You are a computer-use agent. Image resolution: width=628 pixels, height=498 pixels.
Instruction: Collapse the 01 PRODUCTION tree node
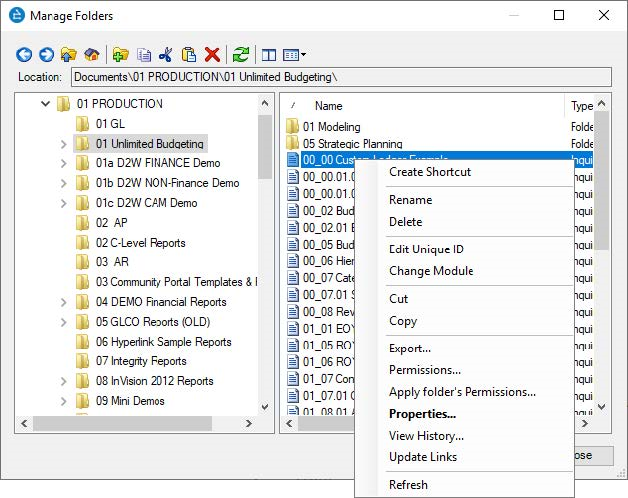(46, 104)
